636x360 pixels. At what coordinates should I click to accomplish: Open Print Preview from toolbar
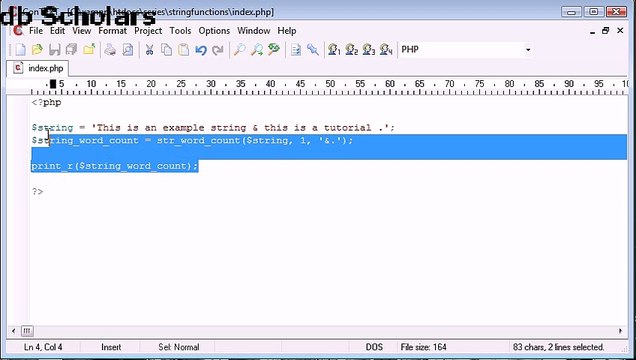click(x=128, y=49)
